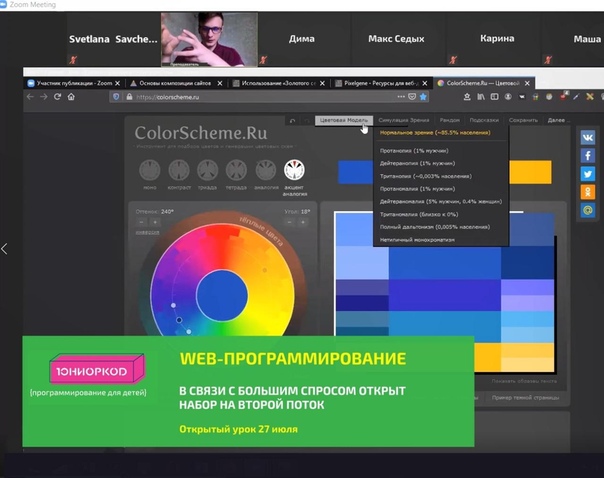This screenshot has width=604, height=478.
Task: Reload the colorscheme.ru page
Action: tap(57, 97)
